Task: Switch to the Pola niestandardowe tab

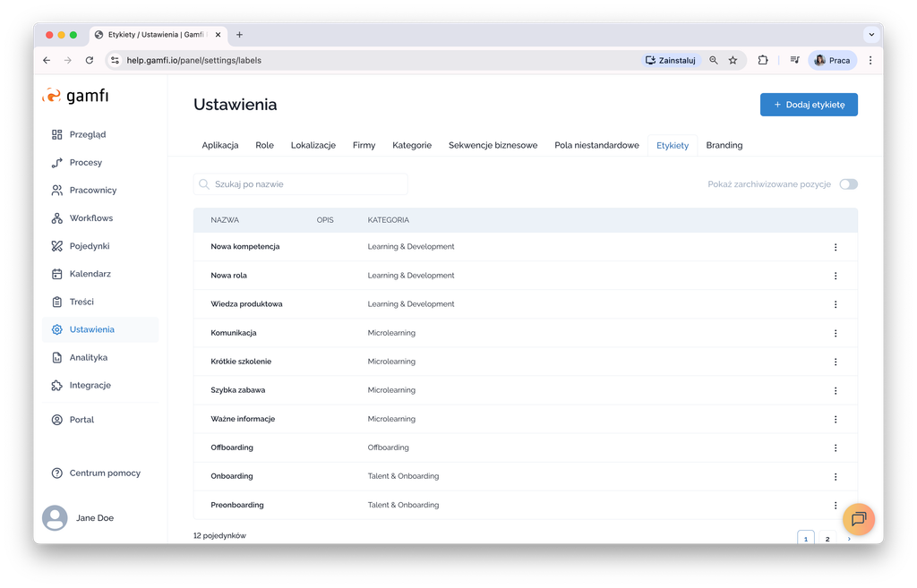Action: click(x=596, y=145)
